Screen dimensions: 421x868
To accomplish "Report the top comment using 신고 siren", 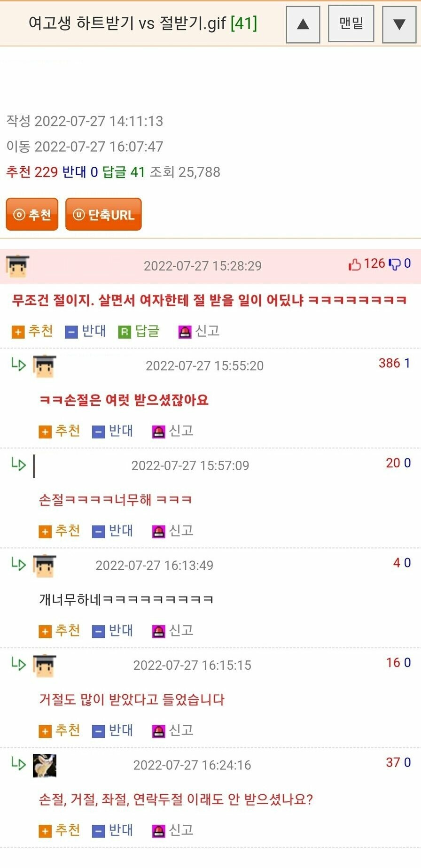I will (x=199, y=331).
